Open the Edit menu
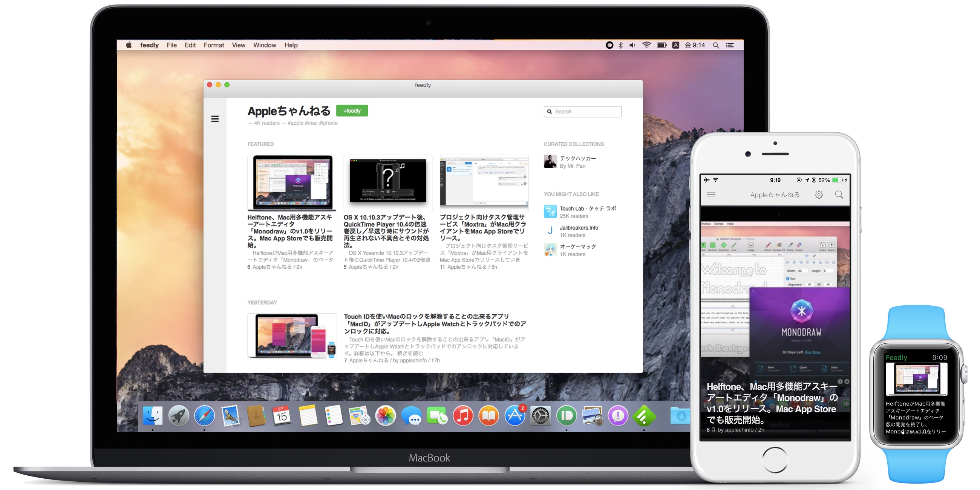Screen dimensions: 980x490 coord(190,45)
